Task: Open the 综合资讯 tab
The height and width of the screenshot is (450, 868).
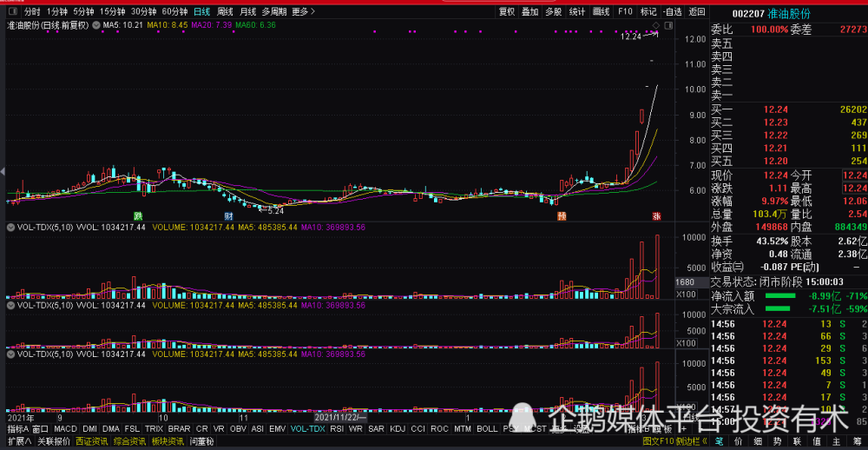Action: (129, 441)
